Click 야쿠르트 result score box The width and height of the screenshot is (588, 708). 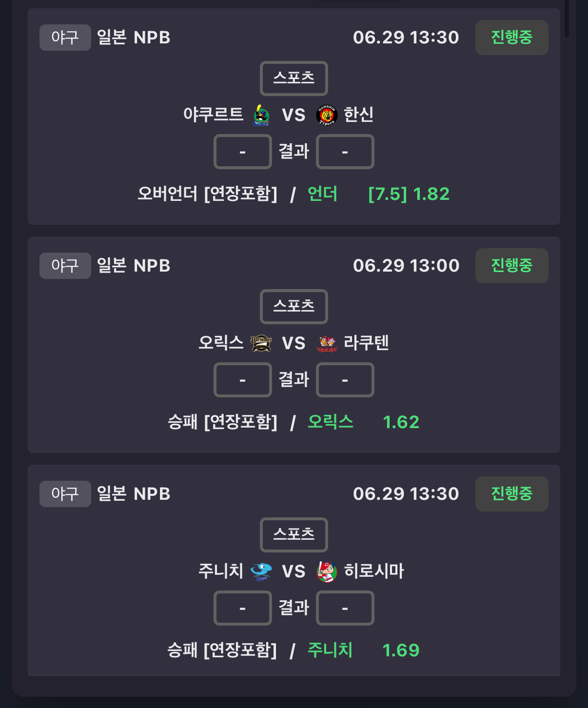pyautogui.click(x=243, y=152)
